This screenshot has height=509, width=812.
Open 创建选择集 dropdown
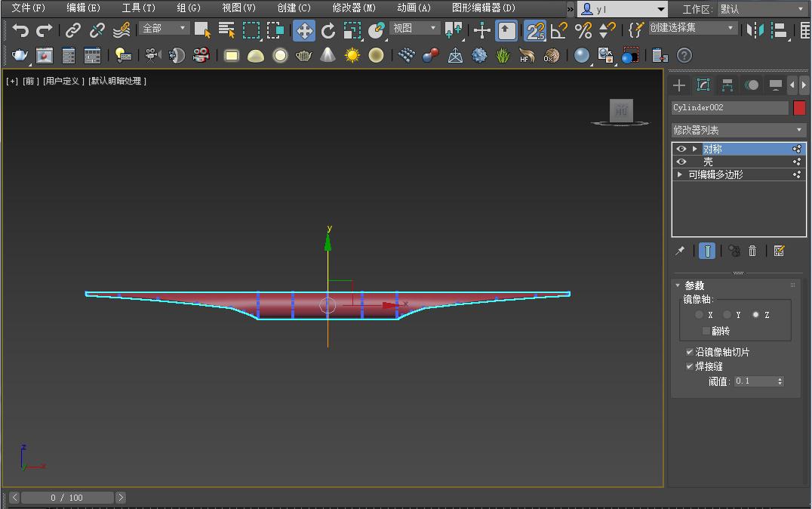692,27
